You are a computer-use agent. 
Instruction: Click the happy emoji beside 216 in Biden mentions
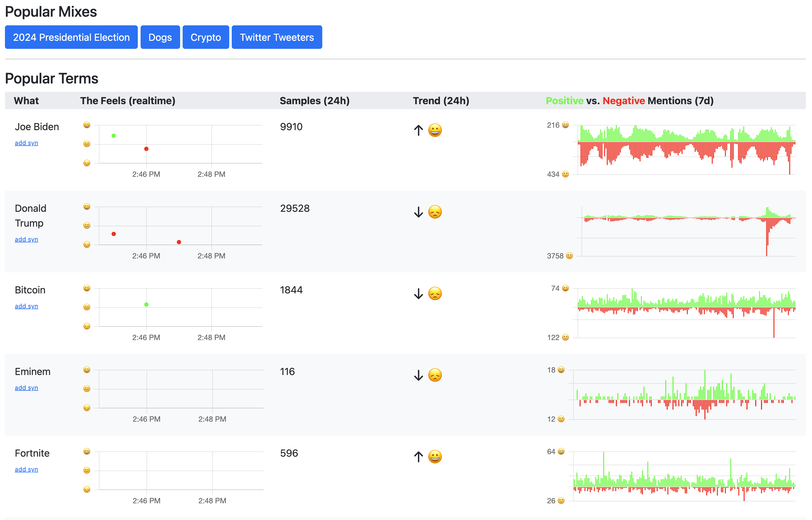pyautogui.click(x=566, y=125)
